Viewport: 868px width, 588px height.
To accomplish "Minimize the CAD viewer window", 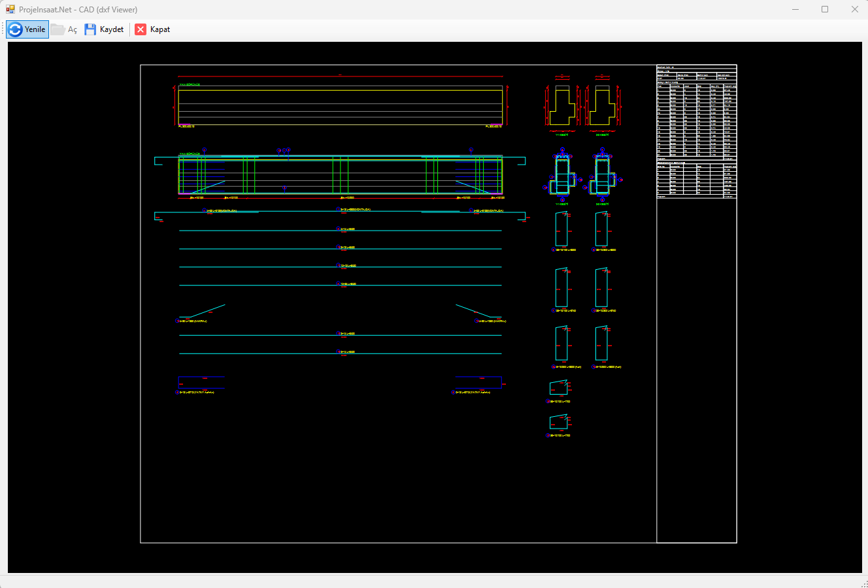I will [x=795, y=9].
